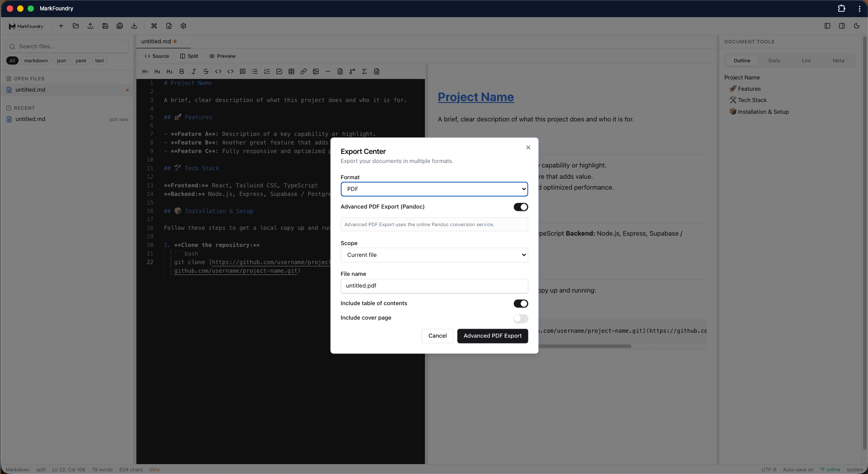Click the upload tray icon in top toolbar
Screen dimensions: 868x474
(x=90, y=26)
